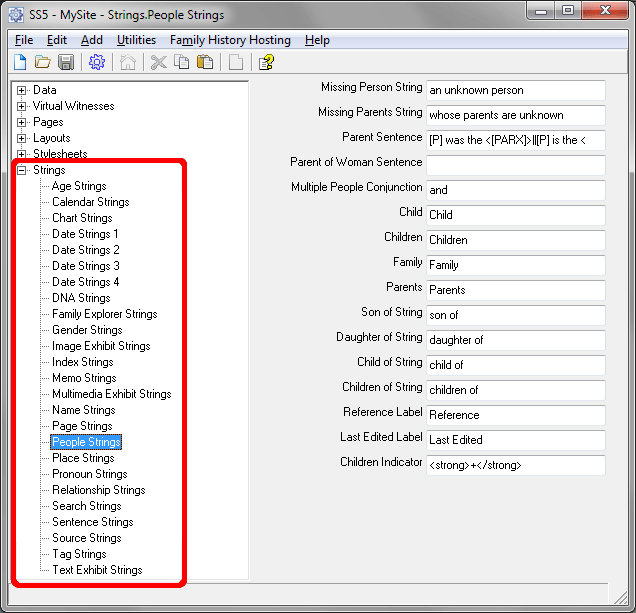Collapse the Strings tree node
The image size is (636, 613).
tap(22, 170)
